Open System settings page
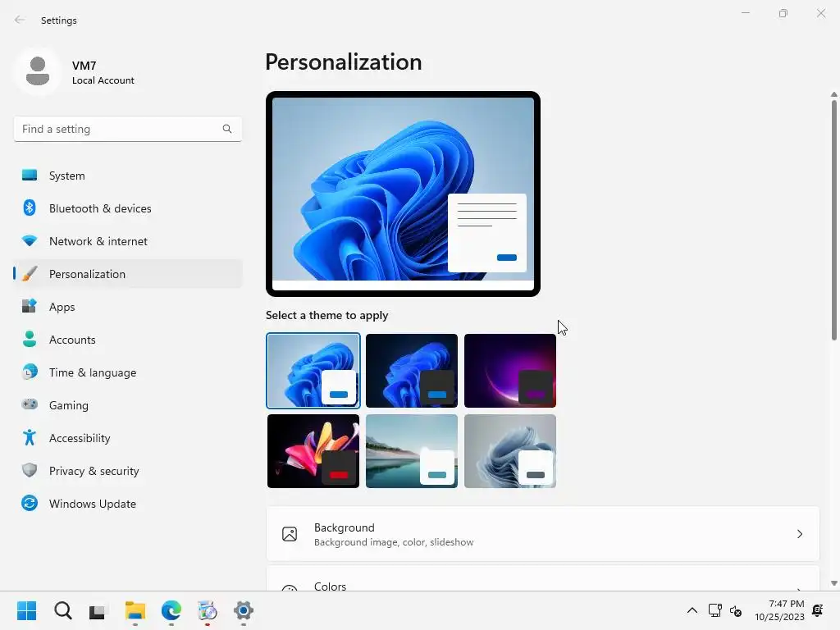This screenshot has width=840, height=630. point(127,176)
